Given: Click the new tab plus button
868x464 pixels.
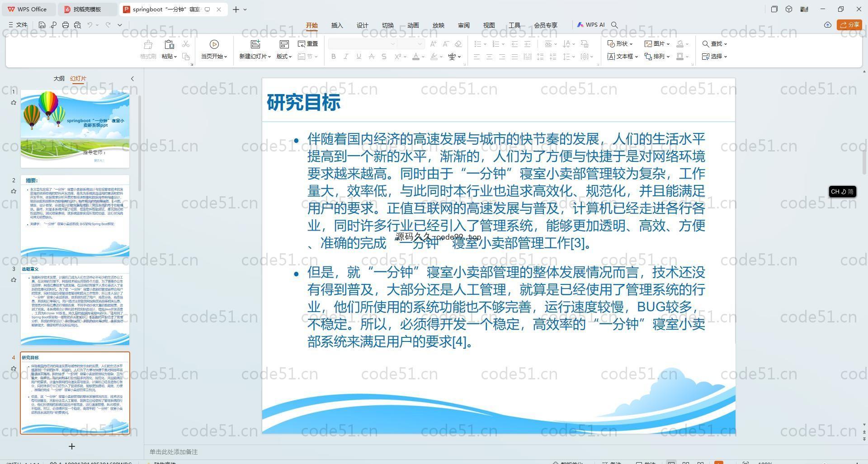Looking at the screenshot, I should (236, 9).
